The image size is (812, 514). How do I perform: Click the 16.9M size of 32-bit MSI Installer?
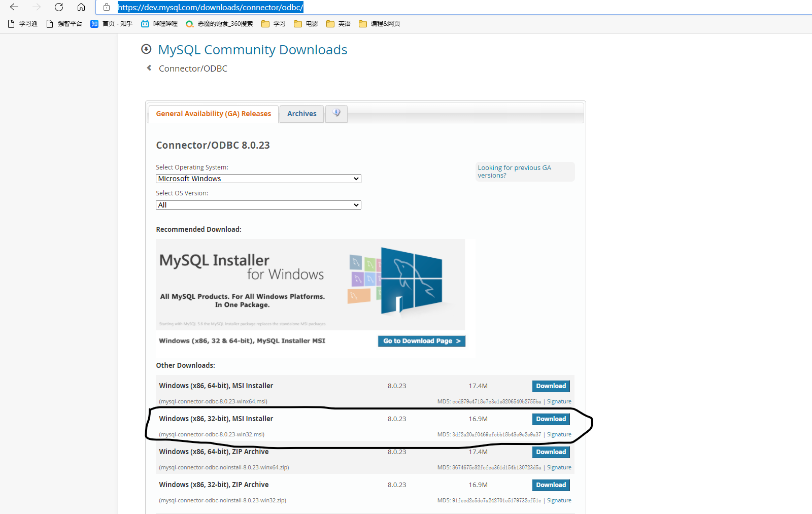tap(478, 419)
